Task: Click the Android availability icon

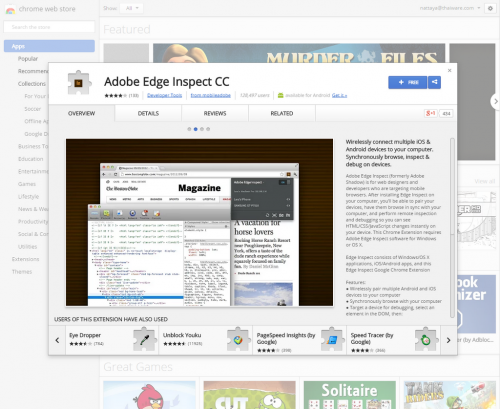Action: [x=280, y=95]
